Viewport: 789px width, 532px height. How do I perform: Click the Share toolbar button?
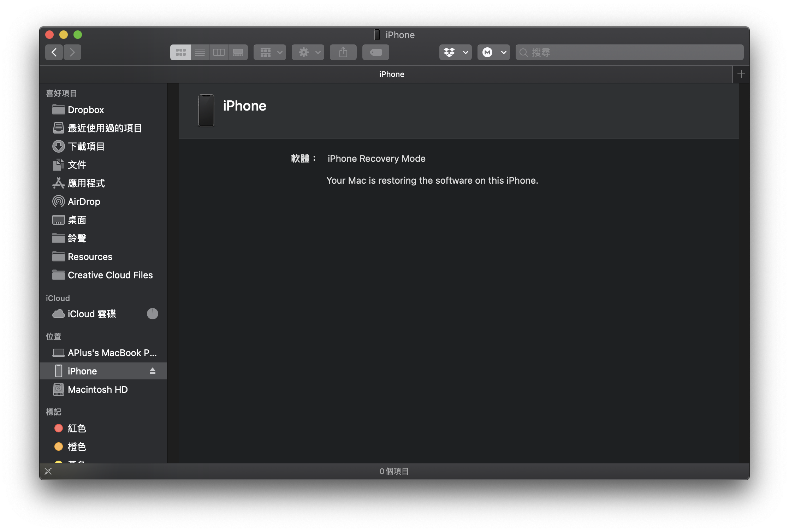(343, 52)
